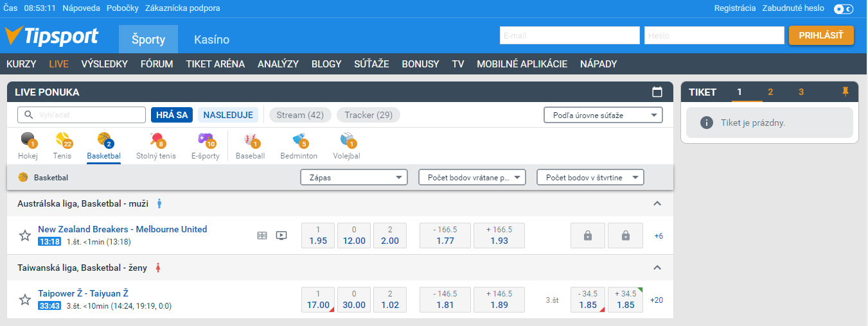Select the Tenis sport icon

tap(62, 146)
